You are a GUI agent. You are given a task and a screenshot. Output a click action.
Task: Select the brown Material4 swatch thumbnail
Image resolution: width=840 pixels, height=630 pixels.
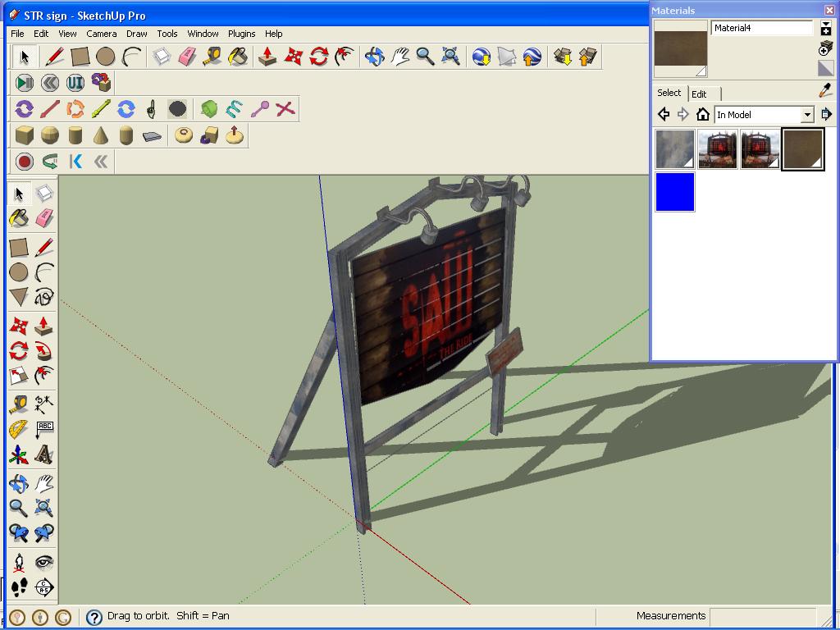(x=803, y=149)
